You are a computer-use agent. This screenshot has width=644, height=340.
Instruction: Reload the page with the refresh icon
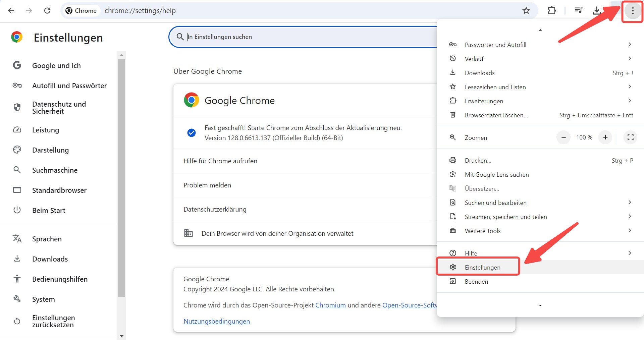pyautogui.click(x=47, y=11)
